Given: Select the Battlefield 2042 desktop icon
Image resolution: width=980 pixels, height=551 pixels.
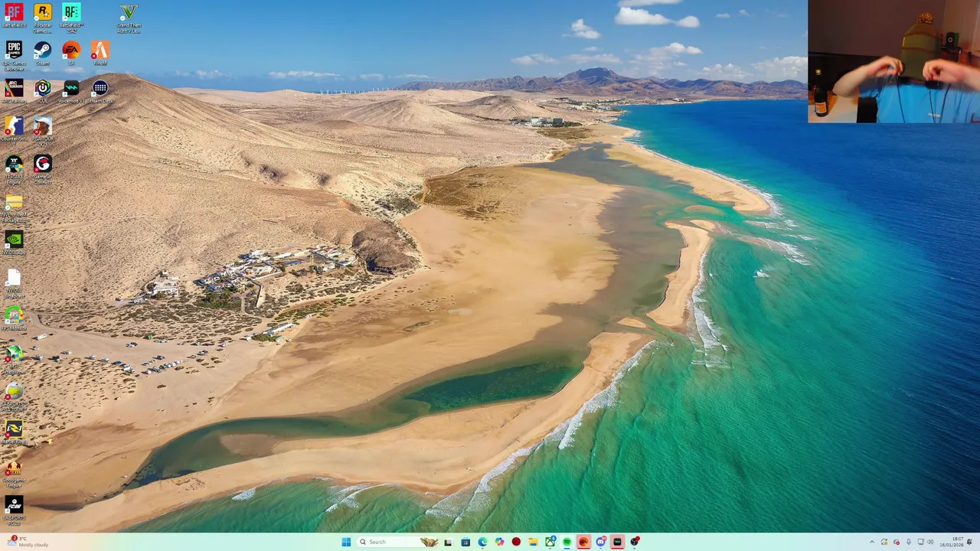Looking at the screenshot, I should pyautogui.click(x=71, y=18).
